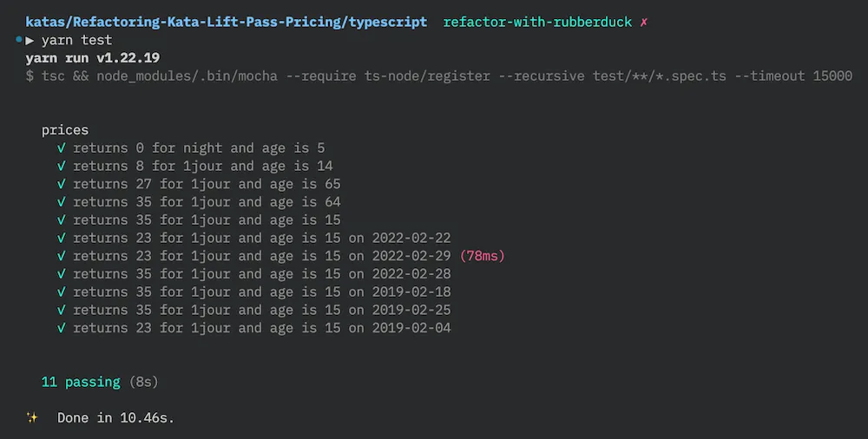Click the tsc mocha command line
The width and height of the screenshot is (868, 439).
pyautogui.click(x=438, y=76)
